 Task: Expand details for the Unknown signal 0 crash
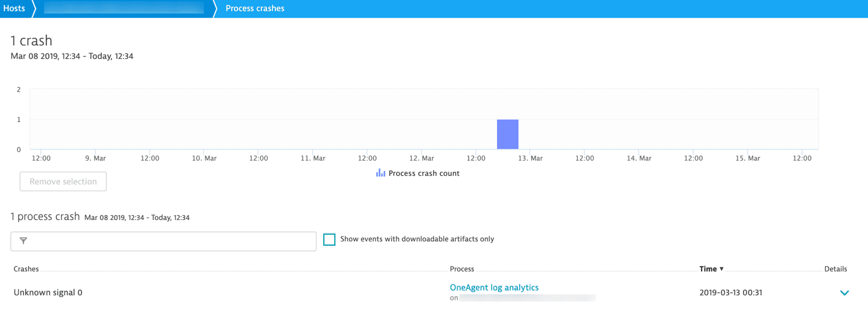point(844,293)
